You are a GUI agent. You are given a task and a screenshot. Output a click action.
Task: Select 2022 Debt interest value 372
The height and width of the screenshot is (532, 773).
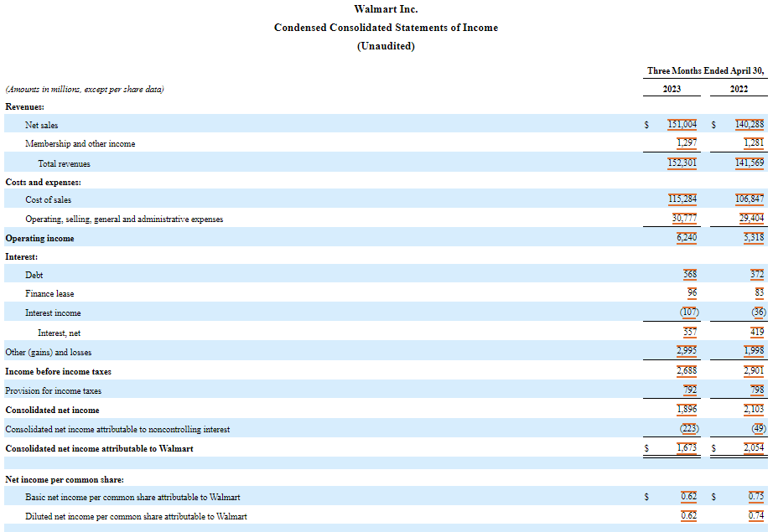click(757, 274)
